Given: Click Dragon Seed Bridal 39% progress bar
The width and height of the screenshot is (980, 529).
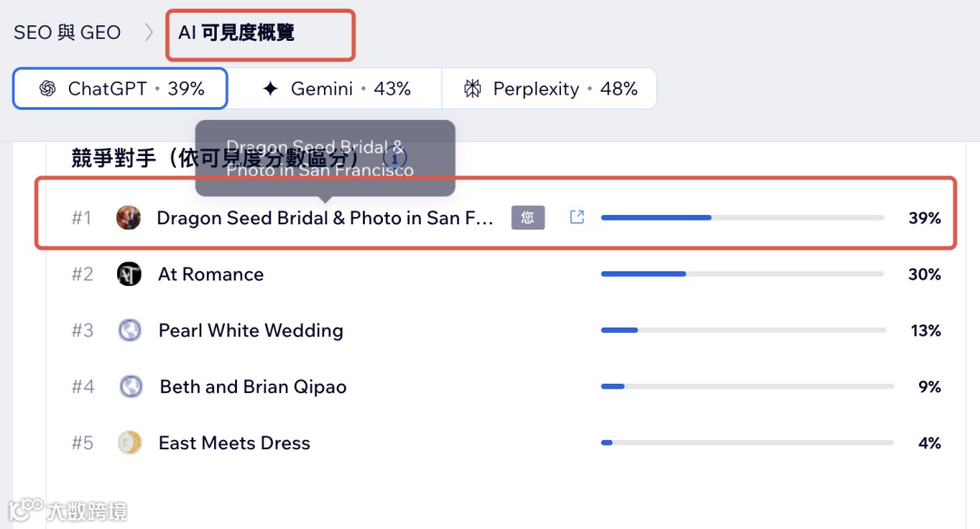Looking at the screenshot, I should click(x=741, y=218).
